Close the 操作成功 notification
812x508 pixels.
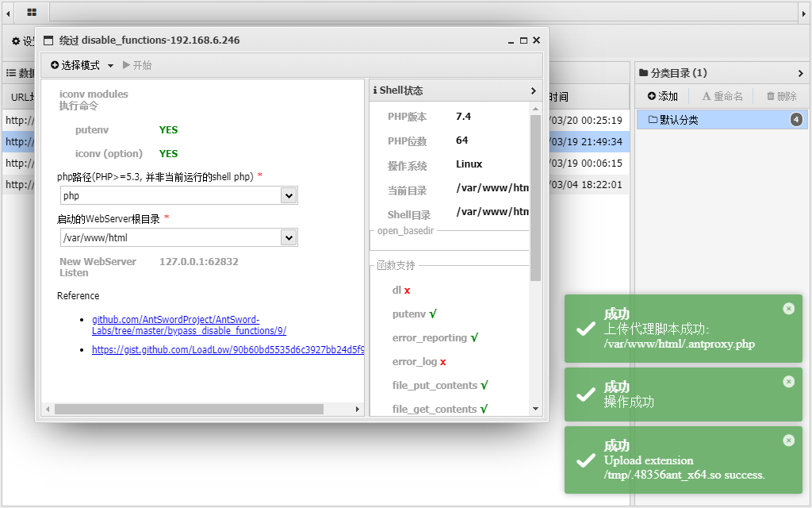point(788,381)
